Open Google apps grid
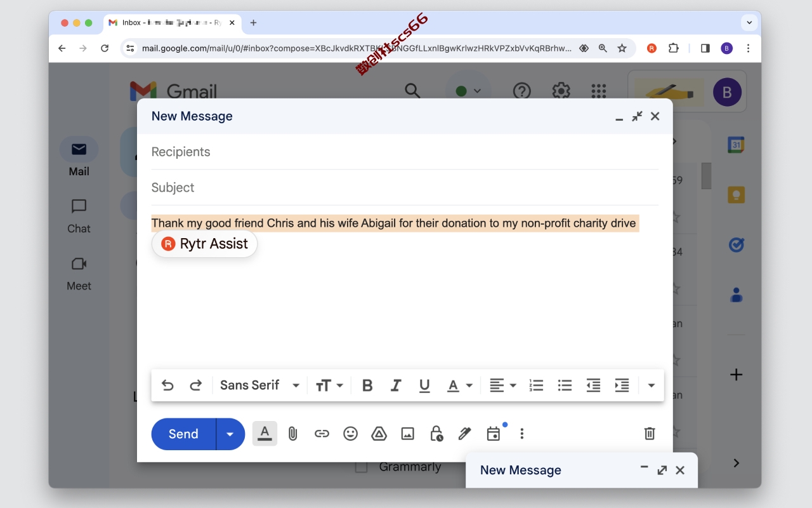Viewport: 812px width, 508px height. pos(599,91)
